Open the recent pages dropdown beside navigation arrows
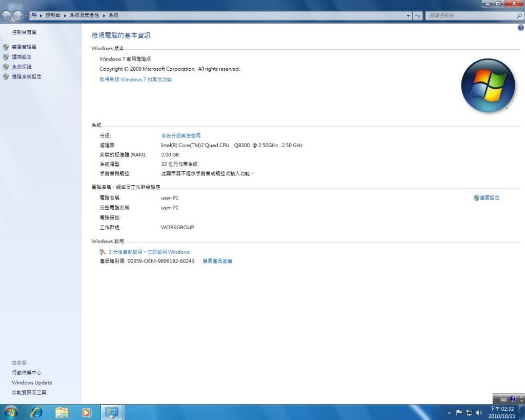This screenshot has height=420, width=525. 26,16
